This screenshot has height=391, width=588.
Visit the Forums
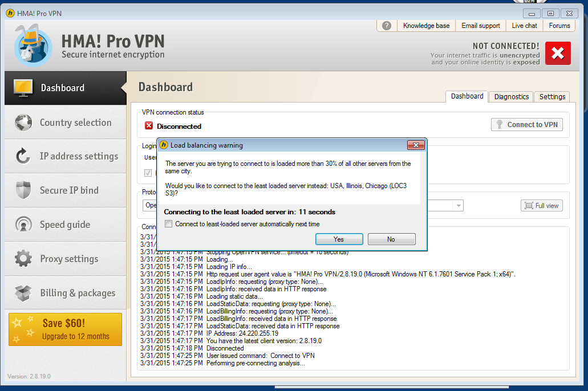pos(559,26)
